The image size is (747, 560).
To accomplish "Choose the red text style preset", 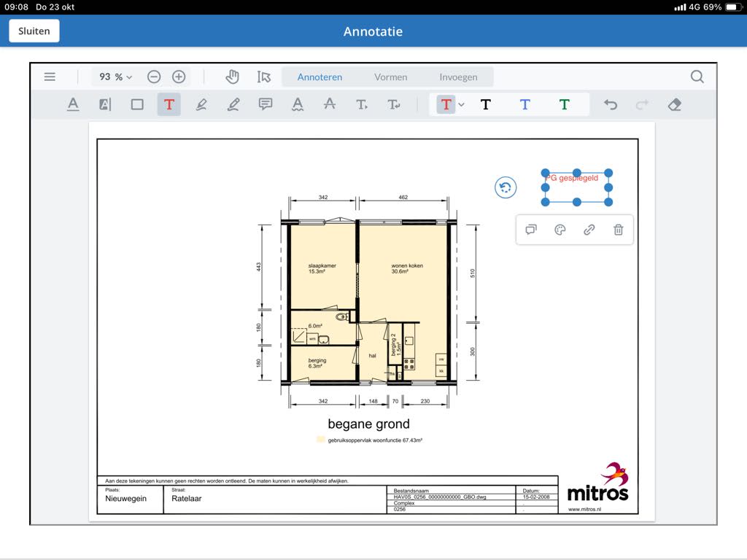I will click(x=446, y=104).
